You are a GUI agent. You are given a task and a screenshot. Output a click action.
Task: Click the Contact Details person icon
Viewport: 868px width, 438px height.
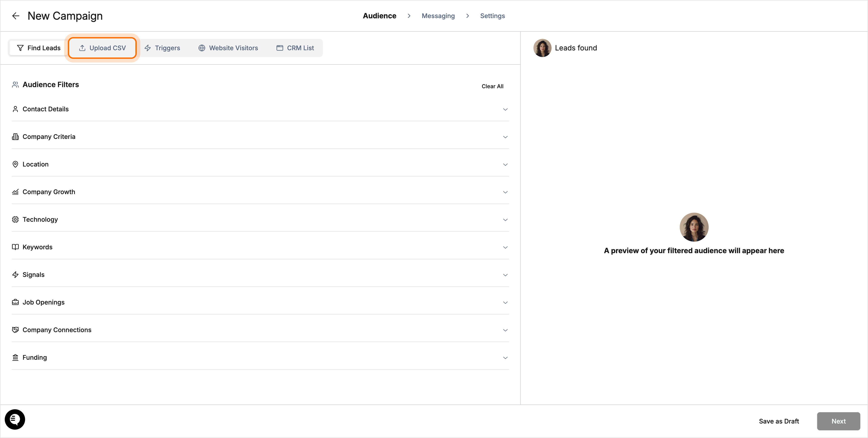click(15, 109)
